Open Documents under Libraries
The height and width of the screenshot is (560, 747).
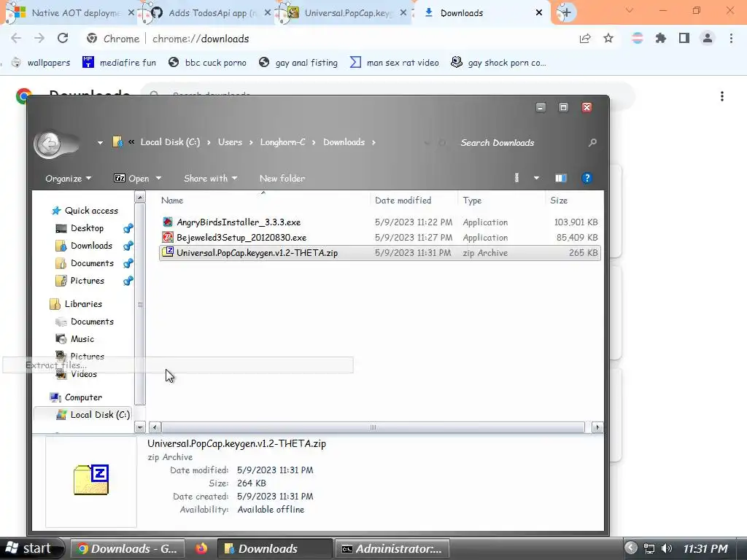92,322
